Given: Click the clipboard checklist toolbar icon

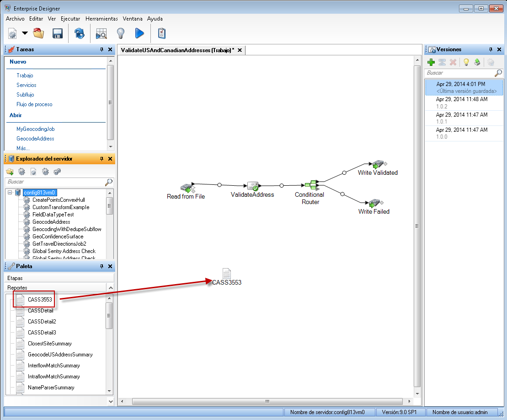Looking at the screenshot, I should [161, 33].
